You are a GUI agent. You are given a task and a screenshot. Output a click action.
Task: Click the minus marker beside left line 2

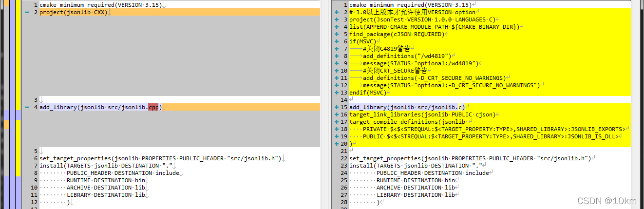[x=26, y=12]
